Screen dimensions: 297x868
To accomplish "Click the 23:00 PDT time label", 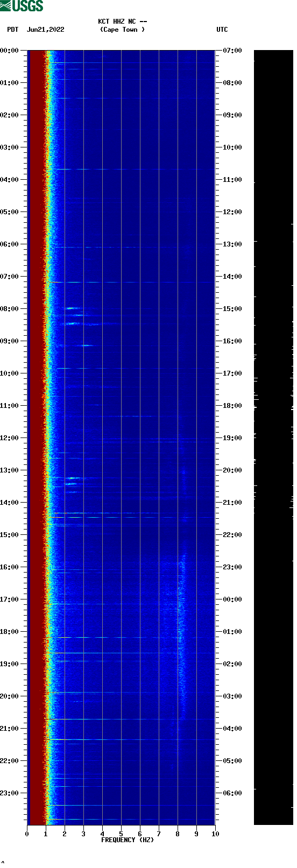I will [x=9, y=793].
